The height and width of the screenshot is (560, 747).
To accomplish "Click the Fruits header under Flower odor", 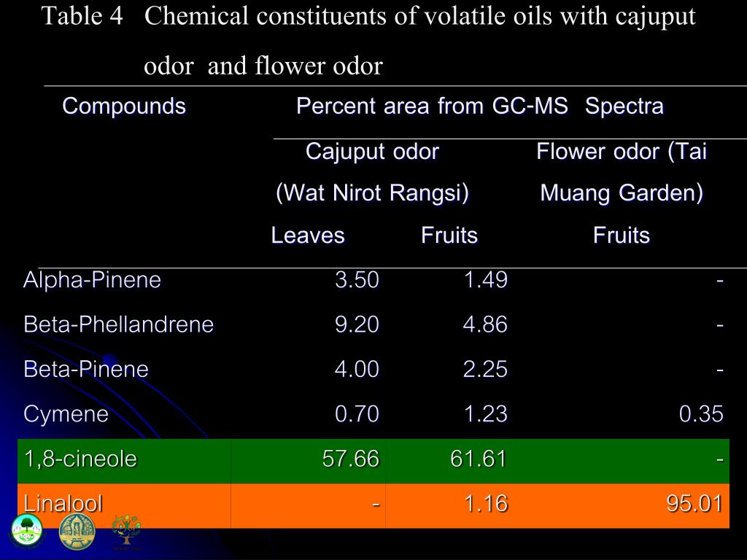I will 622,236.
